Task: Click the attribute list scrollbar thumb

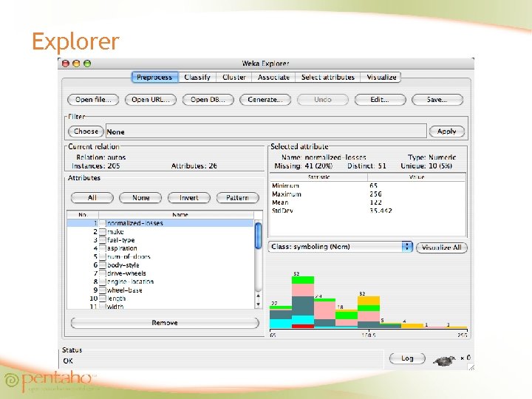Action: click(x=258, y=236)
